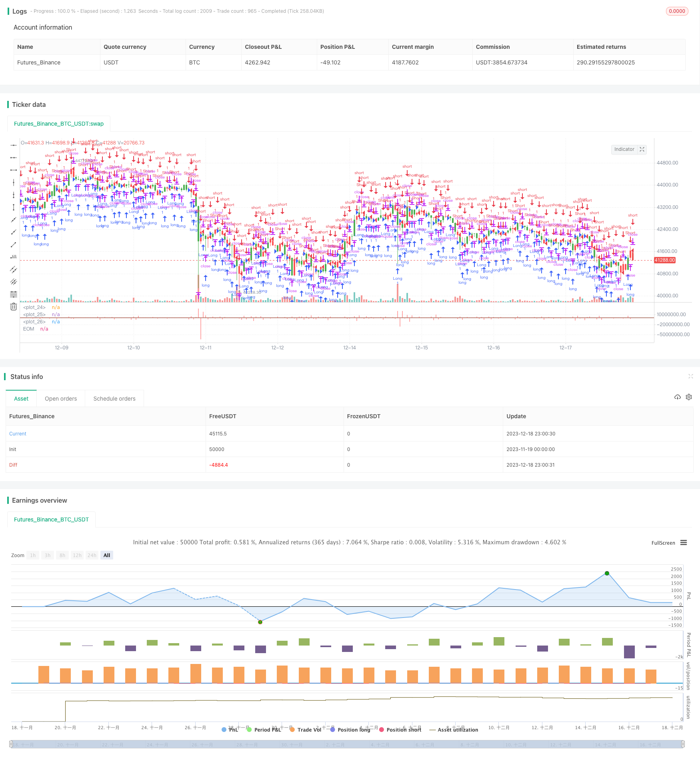700x760 pixels.
Task: Open the earnings chart hamburger menu
Action: tap(684, 543)
